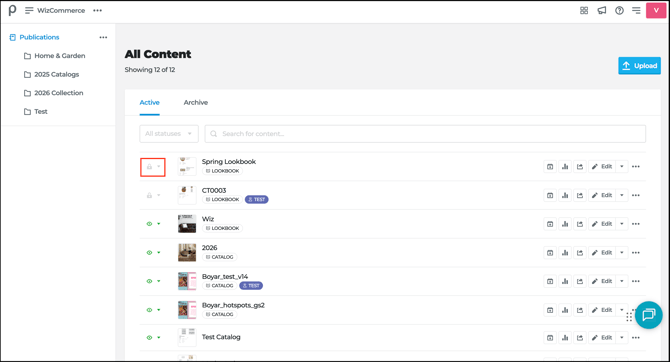Click share icon for Spring Lookbook
This screenshot has width=670, height=362.
(x=580, y=167)
